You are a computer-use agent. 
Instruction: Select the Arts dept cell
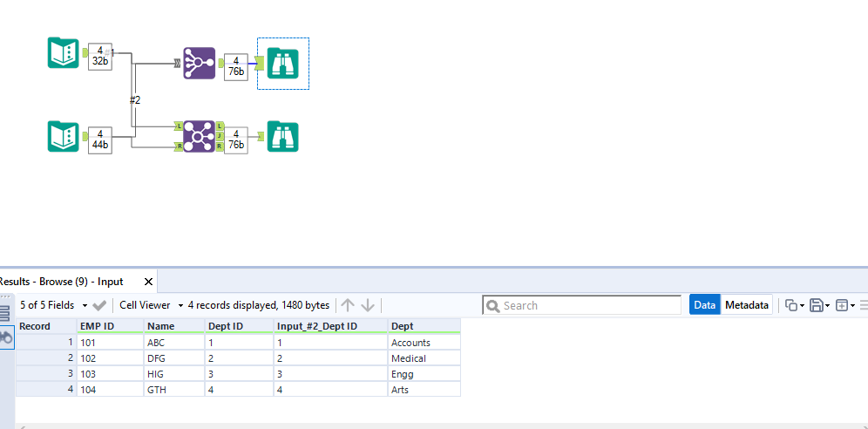(424, 389)
